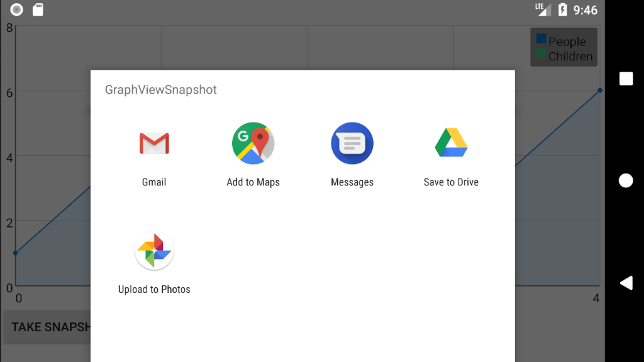The image size is (644, 362).
Task: Tap the SD card status bar icon
Action: pyautogui.click(x=38, y=9)
